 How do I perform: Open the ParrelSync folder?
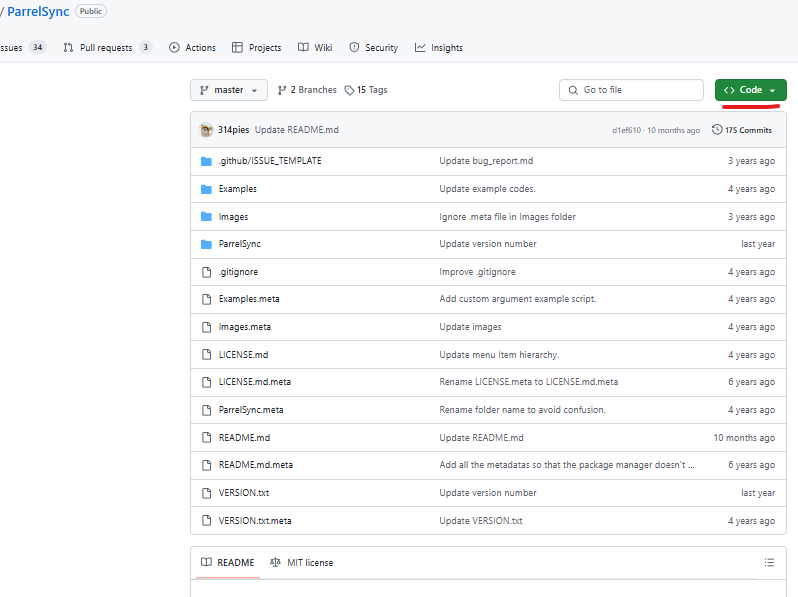click(240, 244)
